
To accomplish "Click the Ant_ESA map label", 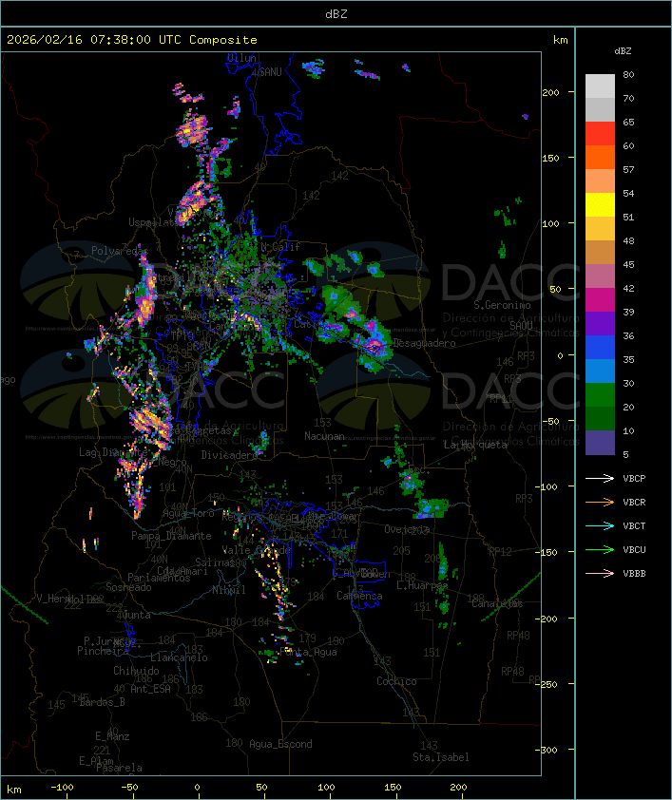I will [150, 689].
